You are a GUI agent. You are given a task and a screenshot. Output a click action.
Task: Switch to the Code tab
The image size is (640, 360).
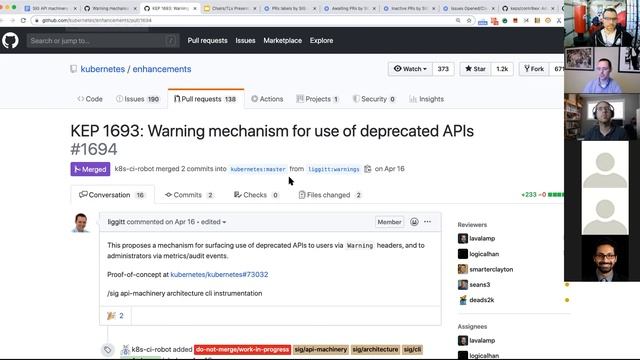90,99
